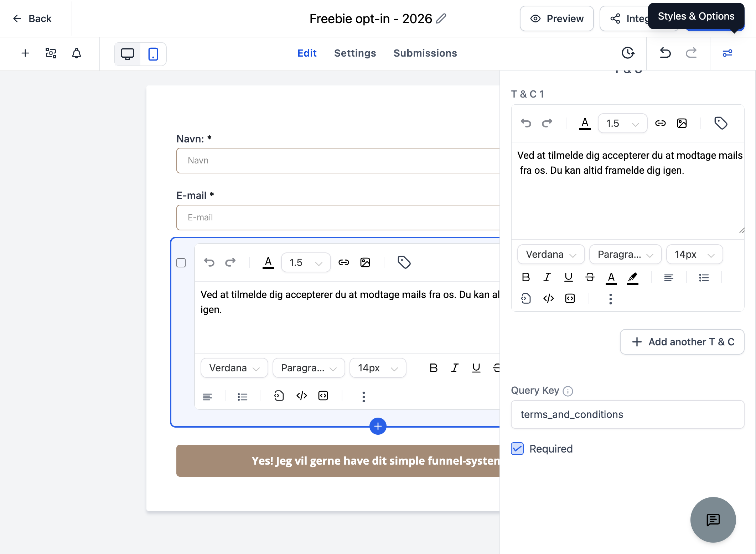Check the terms checkbox on the form canvas
756x554 pixels.
pos(181,263)
